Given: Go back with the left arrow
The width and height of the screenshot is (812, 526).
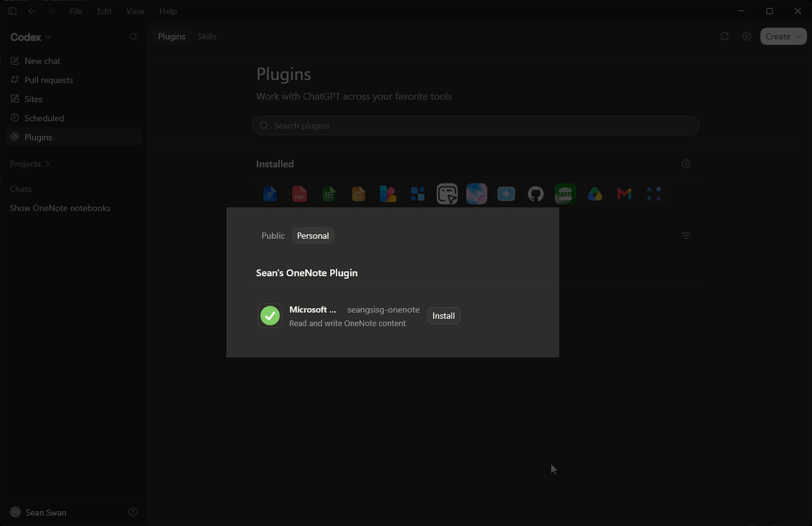Looking at the screenshot, I should [x=32, y=11].
